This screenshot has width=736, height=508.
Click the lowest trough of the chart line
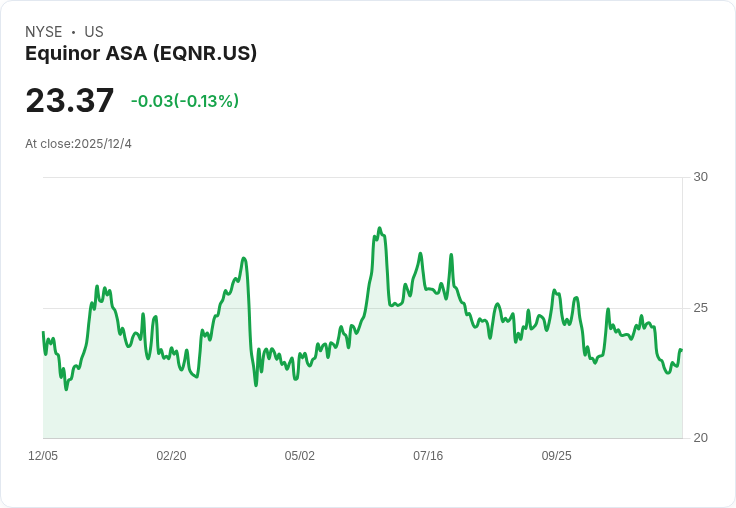66,389
